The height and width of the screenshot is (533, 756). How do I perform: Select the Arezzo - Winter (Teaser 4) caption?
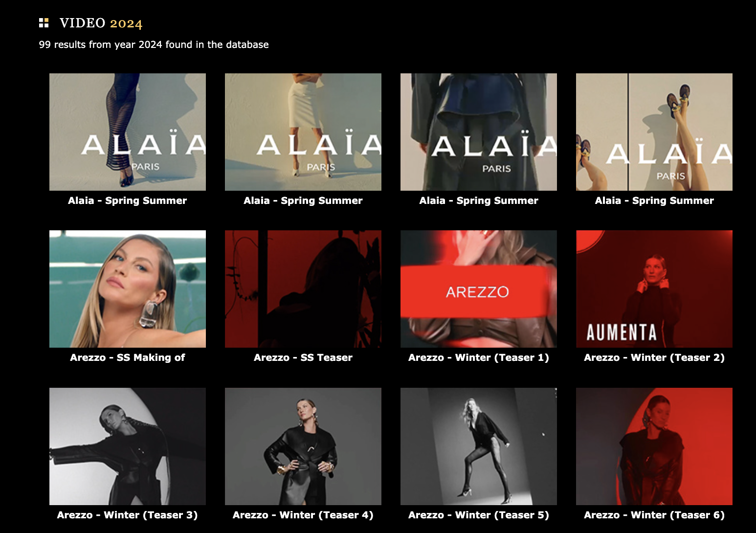click(x=303, y=515)
